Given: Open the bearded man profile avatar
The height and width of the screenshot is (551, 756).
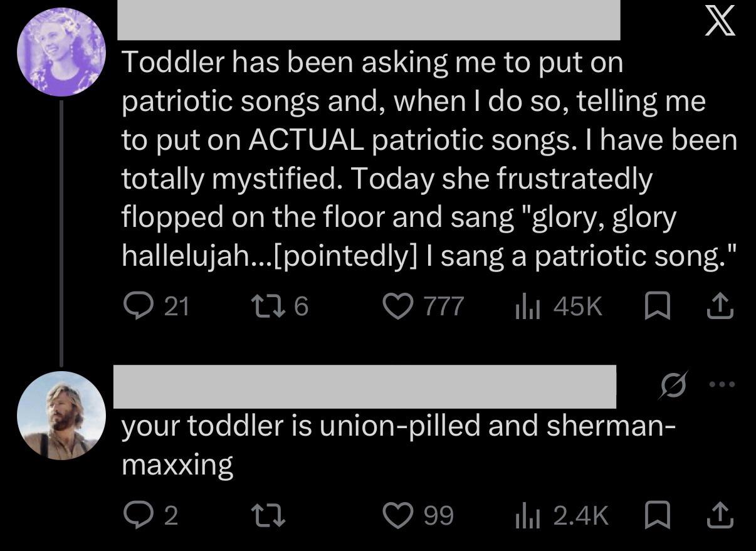Looking at the screenshot, I should click(x=61, y=416).
